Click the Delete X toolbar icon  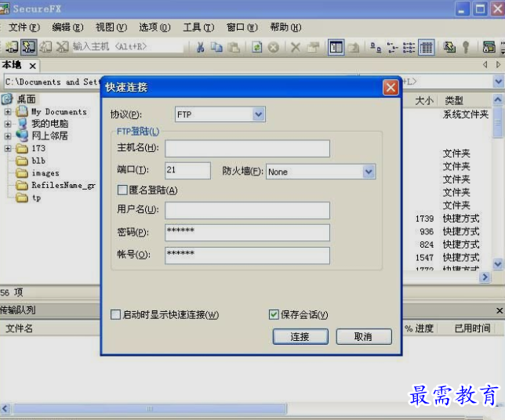coord(296,47)
